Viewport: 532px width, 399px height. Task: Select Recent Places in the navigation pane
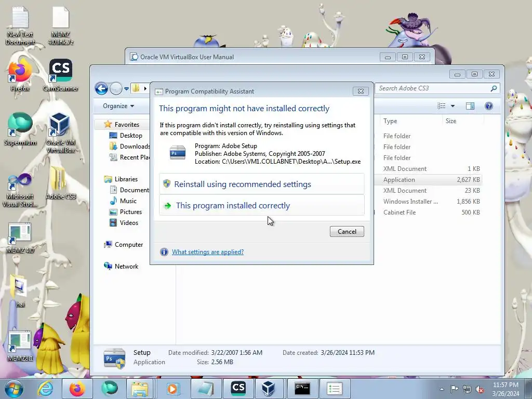(129, 157)
